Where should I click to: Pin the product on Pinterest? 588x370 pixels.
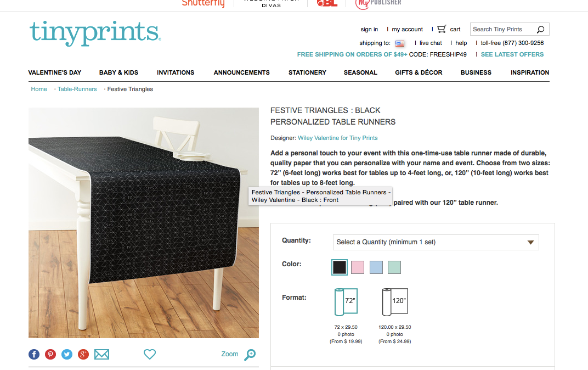coord(50,354)
